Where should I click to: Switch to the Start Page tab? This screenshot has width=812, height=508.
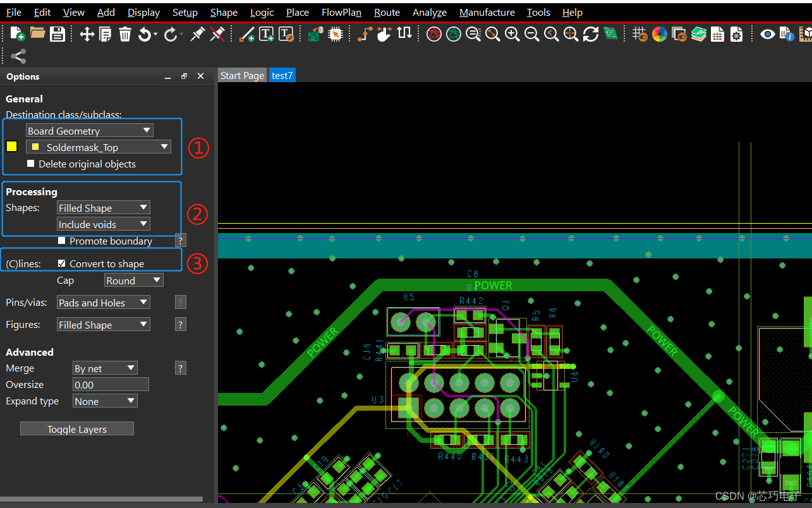pyautogui.click(x=242, y=75)
